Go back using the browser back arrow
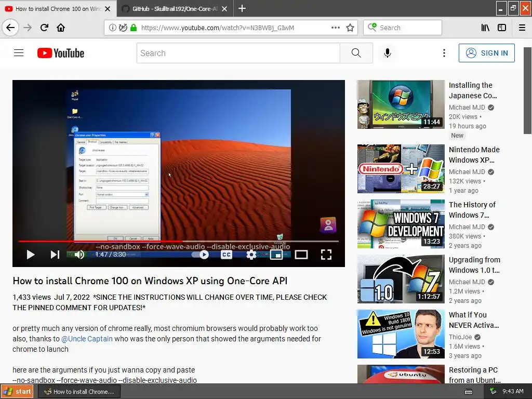The image size is (532, 399). tap(10, 28)
